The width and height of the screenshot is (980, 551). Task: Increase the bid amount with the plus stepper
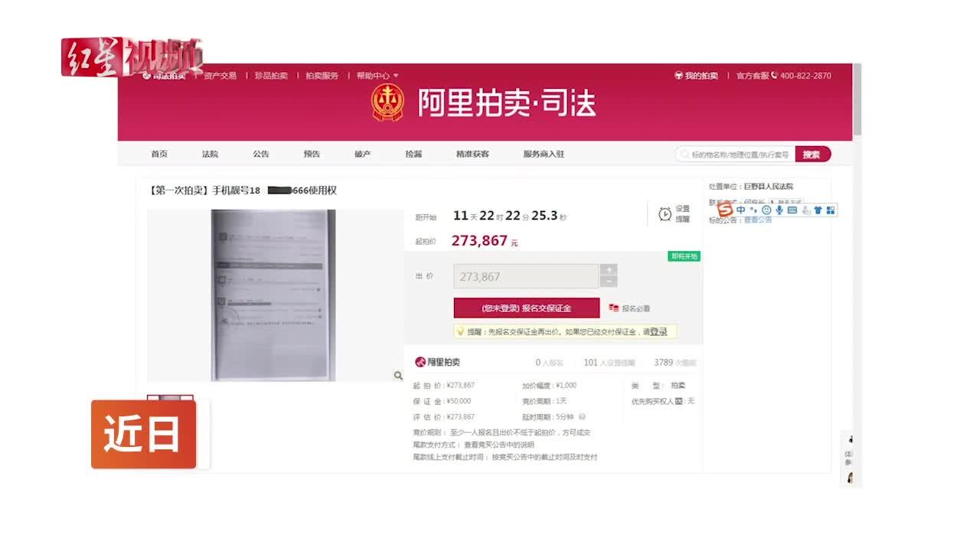pos(609,269)
